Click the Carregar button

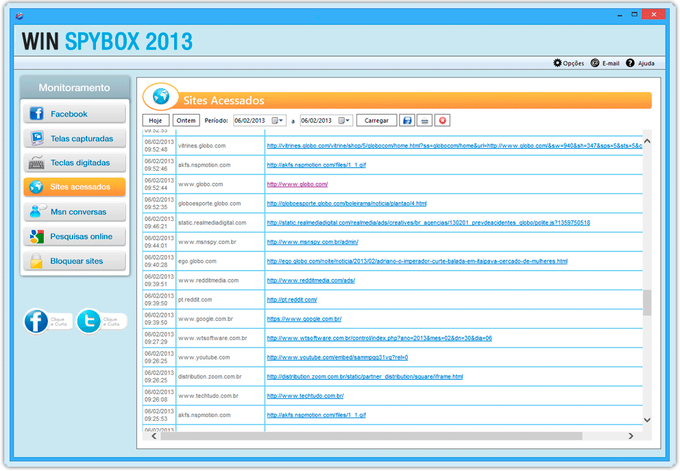tap(376, 120)
